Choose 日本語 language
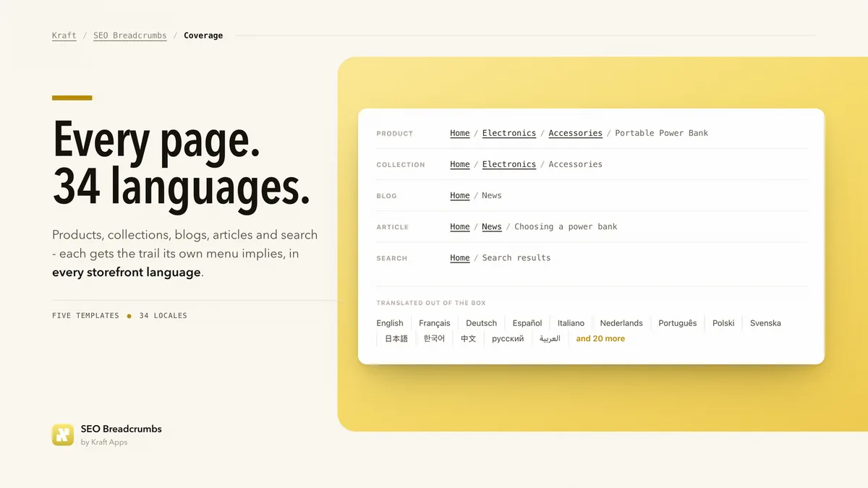 tap(396, 338)
